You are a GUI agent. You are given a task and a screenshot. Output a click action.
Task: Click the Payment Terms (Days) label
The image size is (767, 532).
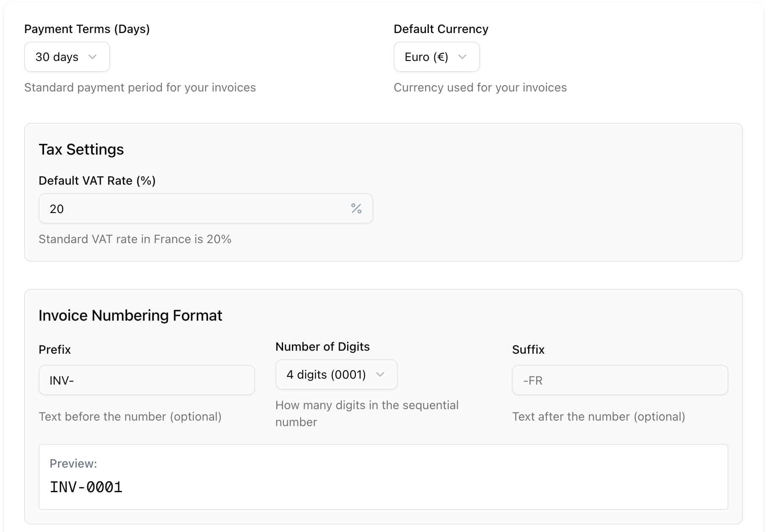87,29
